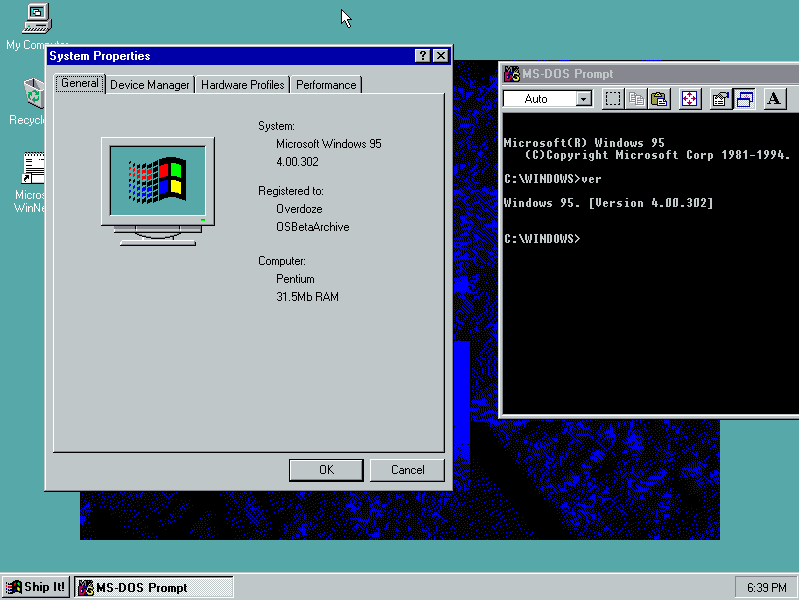The width and height of the screenshot is (799, 600).
Task: Click 'Windows 95. [Version 4.00.302]' console line
Action: pyautogui.click(x=608, y=203)
